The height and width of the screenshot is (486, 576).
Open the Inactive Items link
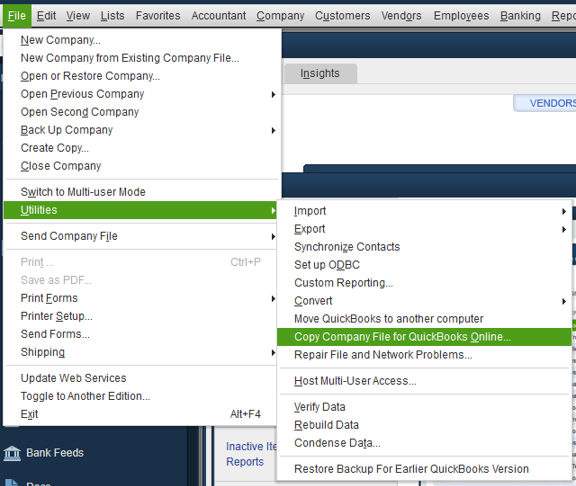(x=251, y=446)
